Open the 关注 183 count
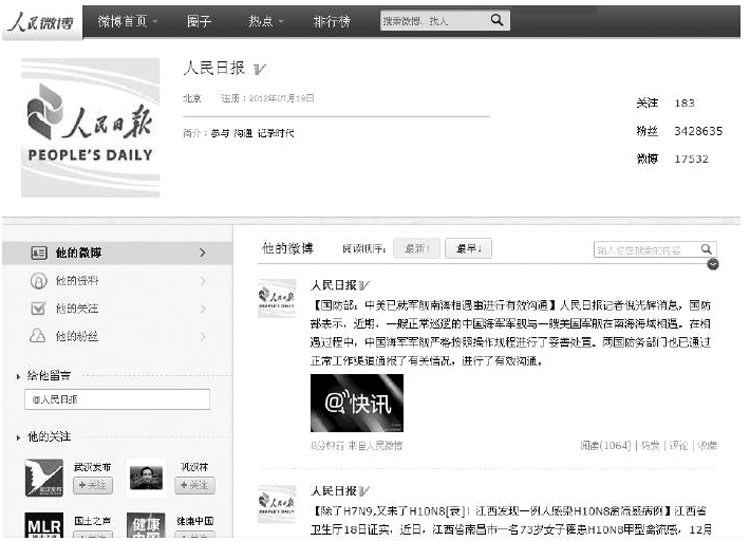 [665, 103]
